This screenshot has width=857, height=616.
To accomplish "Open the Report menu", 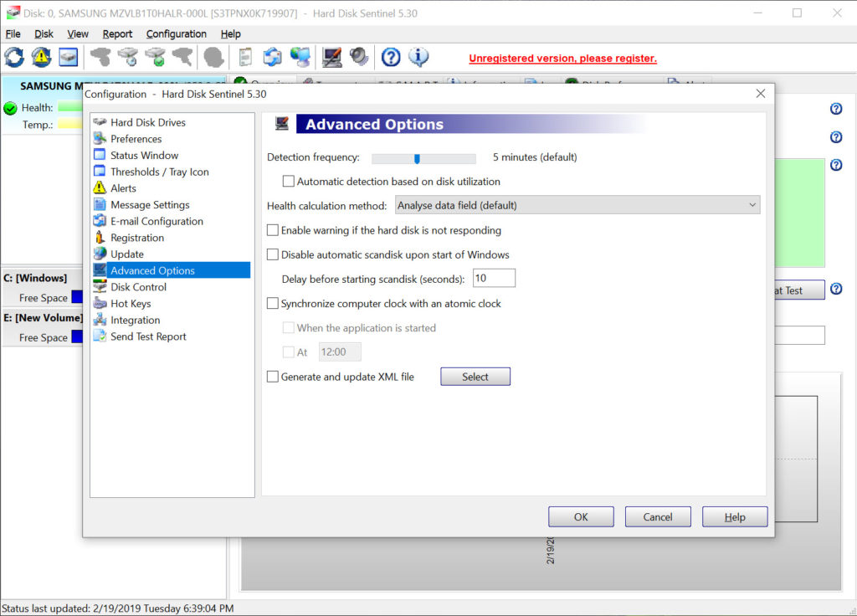I will point(117,33).
